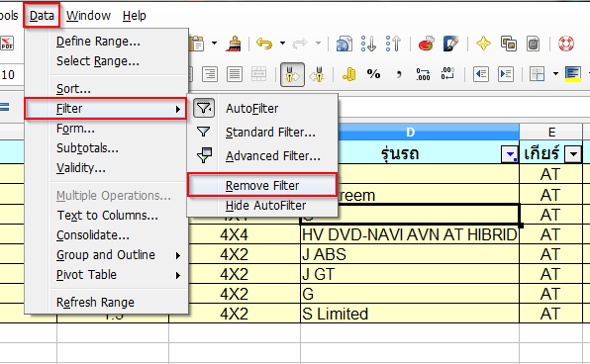Click Hide AutoFilter in submenu
590x364 pixels.
[262, 206]
